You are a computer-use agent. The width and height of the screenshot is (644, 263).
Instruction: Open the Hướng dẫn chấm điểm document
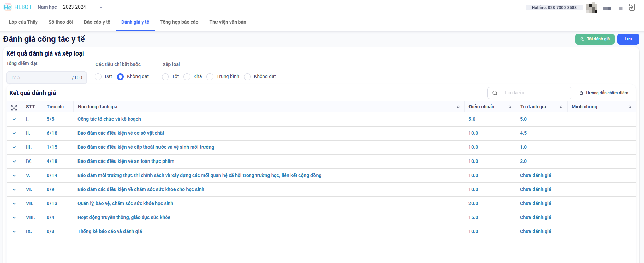(x=604, y=93)
